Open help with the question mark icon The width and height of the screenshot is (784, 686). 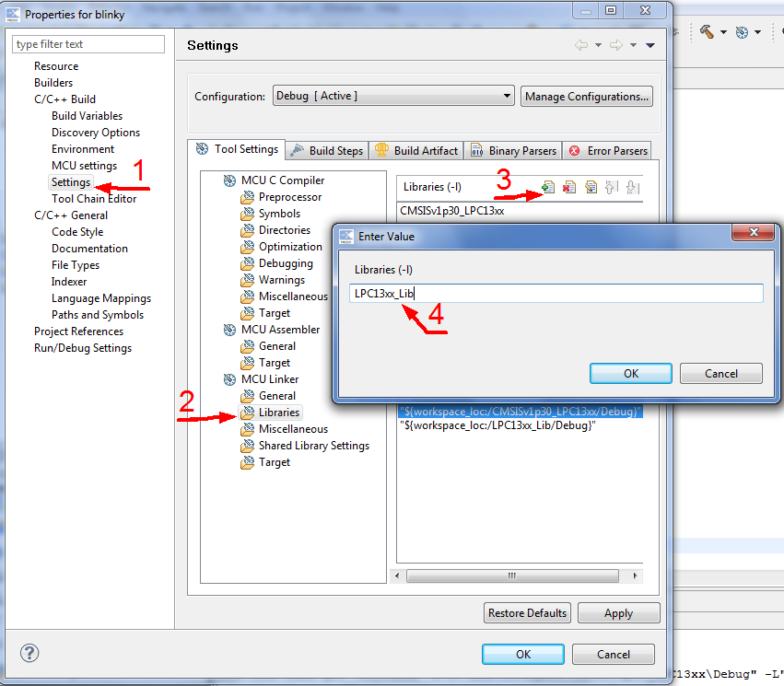(29, 653)
